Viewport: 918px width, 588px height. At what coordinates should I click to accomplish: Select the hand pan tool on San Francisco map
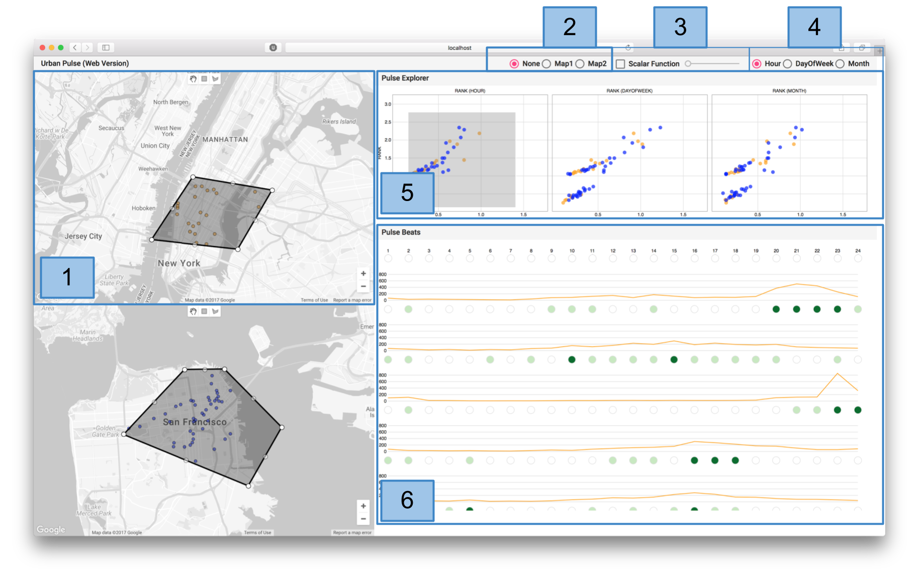coord(193,312)
